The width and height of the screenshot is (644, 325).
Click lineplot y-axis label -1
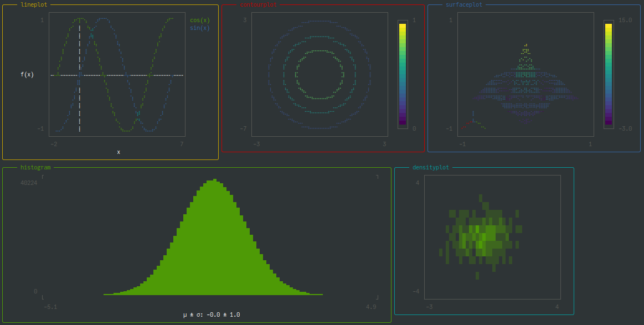pos(40,128)
